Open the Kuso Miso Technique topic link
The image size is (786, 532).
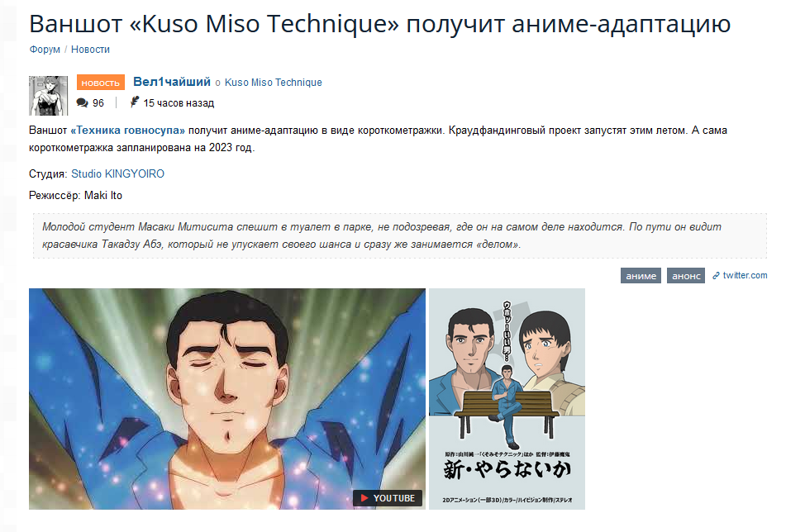[274, 82]
